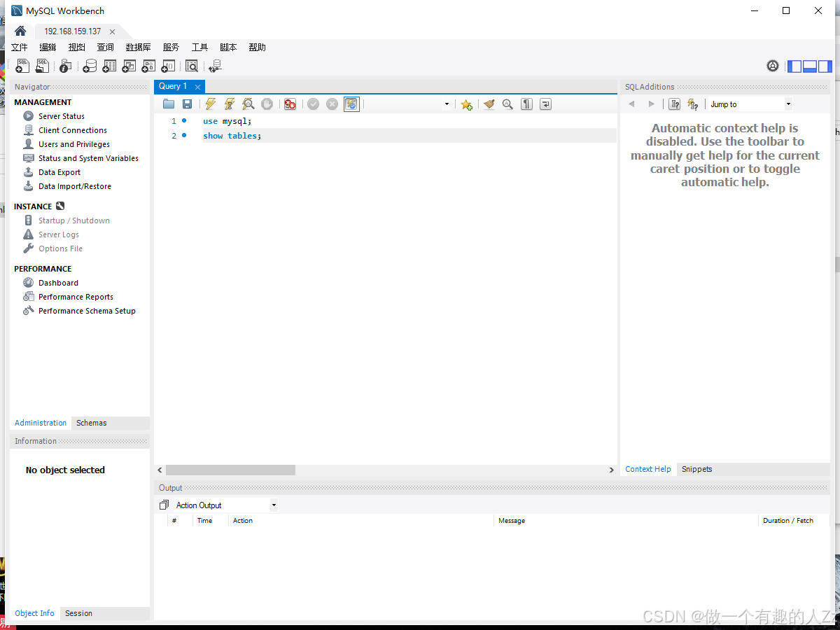
Task: Open the 文件 menu
Action: click(x=20, y=48)
